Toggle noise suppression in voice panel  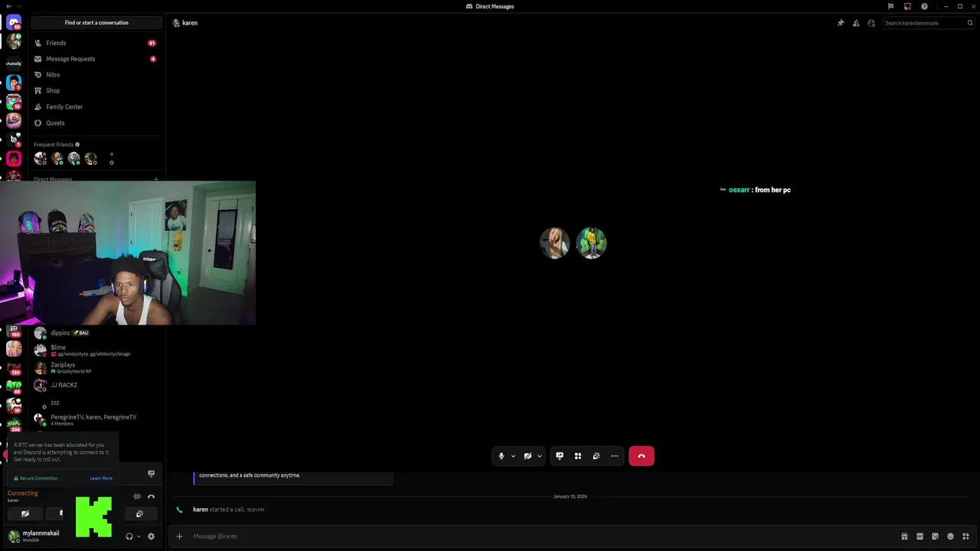137,497
